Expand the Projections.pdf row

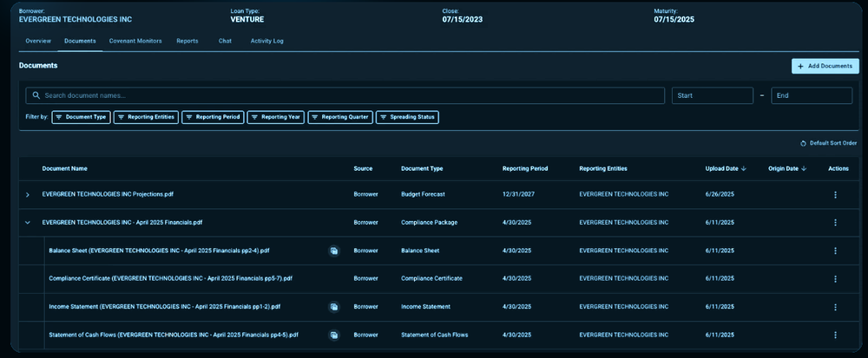[x=28, y=195]
